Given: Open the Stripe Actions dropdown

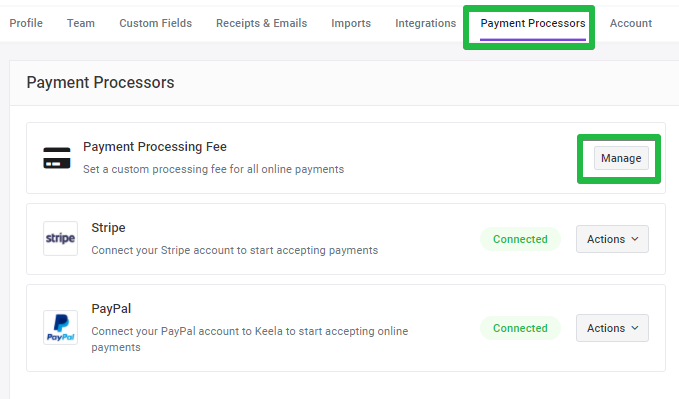Looking at the screenshot, I should pyautogui.click(x=612, y=239).
